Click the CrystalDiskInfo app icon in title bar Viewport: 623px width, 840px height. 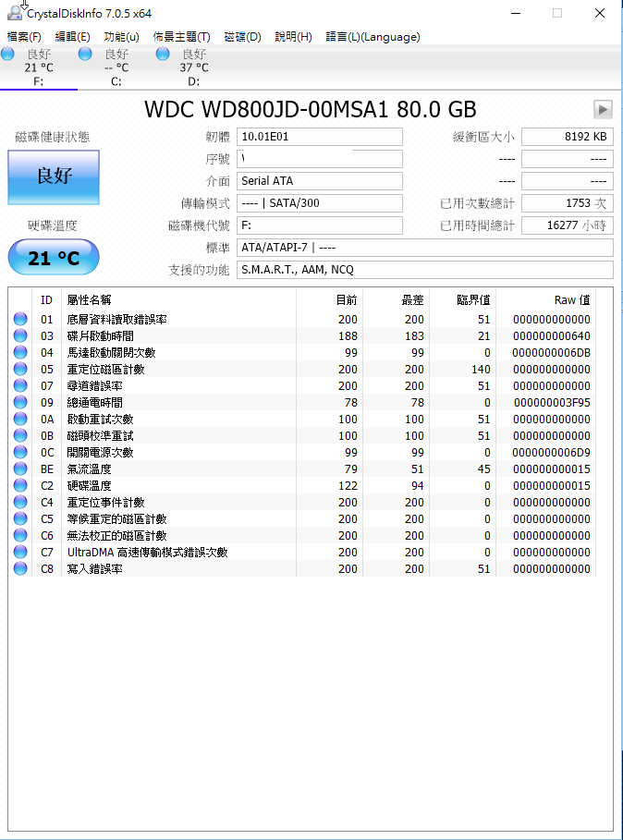point(14,13)
